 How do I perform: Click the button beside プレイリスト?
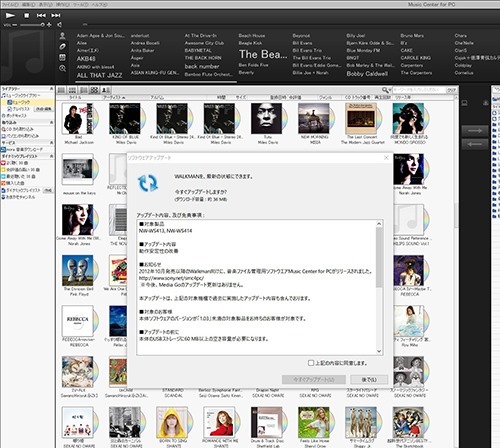point(44,109)
